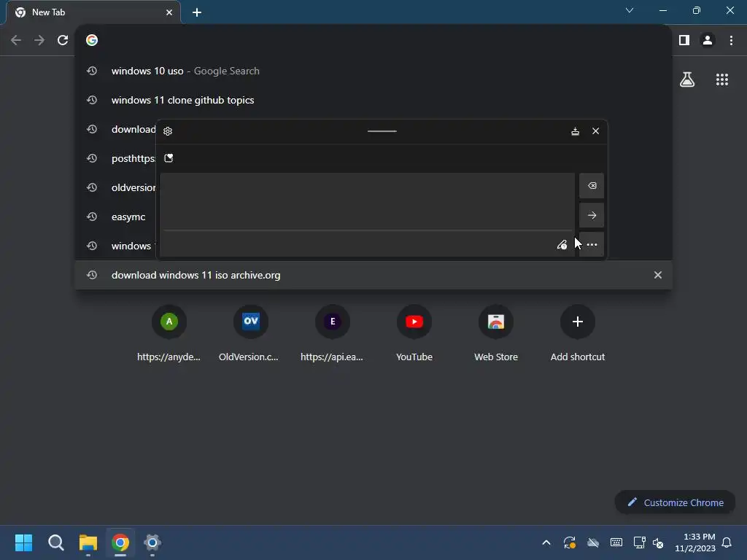Click Add shortcut button
The image size is (747, 560).
tap(578, 333)
